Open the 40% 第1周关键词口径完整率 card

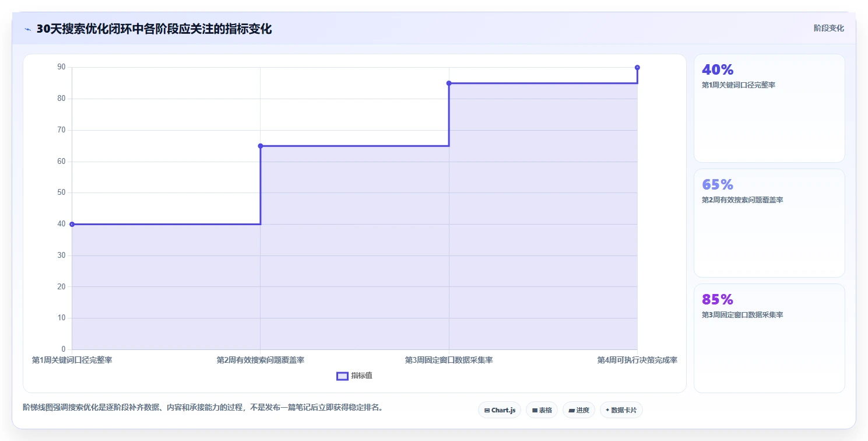769,108
